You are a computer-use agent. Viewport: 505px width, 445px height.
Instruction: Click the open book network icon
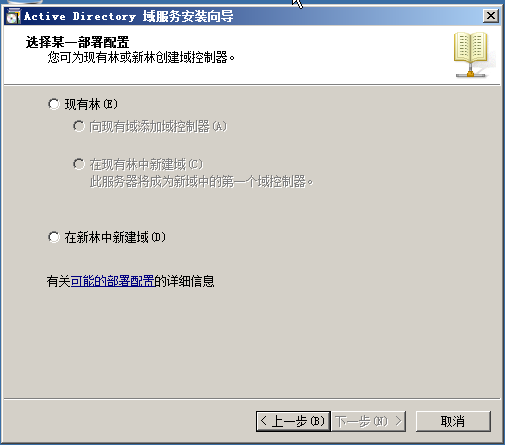[x=471, y=55]
